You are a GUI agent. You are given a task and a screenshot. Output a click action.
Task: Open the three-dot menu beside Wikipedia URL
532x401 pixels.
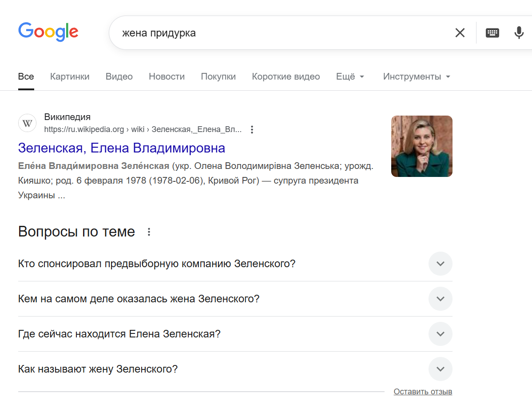tap(252, 130)
